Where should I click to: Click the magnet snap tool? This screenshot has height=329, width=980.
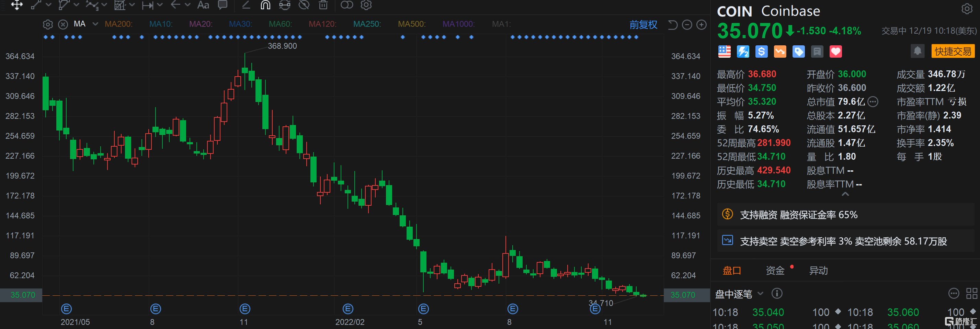coord(265,5)
